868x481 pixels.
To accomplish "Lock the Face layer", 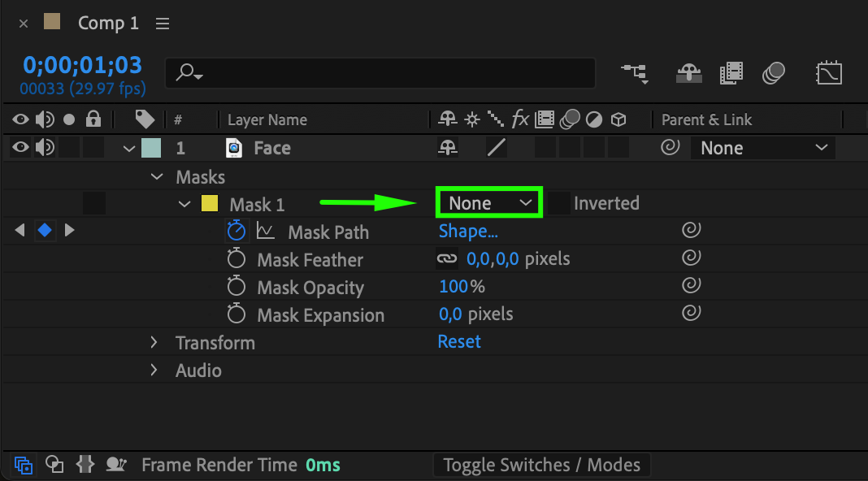I will 93,148.
